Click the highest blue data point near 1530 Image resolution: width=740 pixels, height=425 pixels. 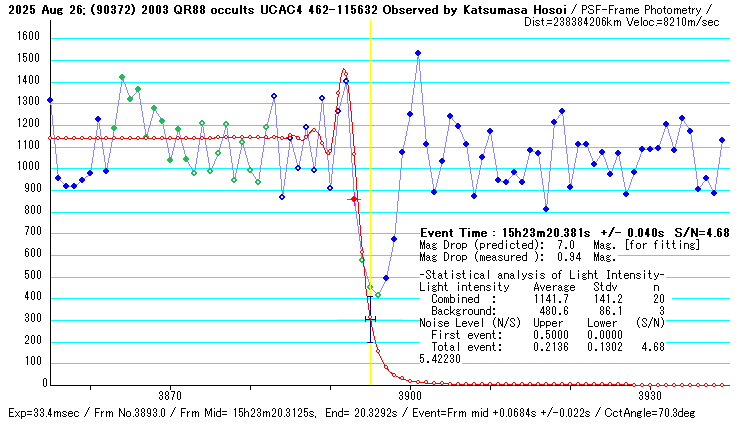(418, 53)
